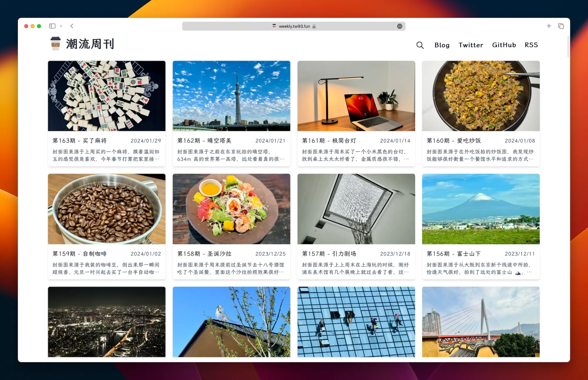The width and height of the screenshot is (588, 380).
Task: Open the GitHub link
Action: 504,45
